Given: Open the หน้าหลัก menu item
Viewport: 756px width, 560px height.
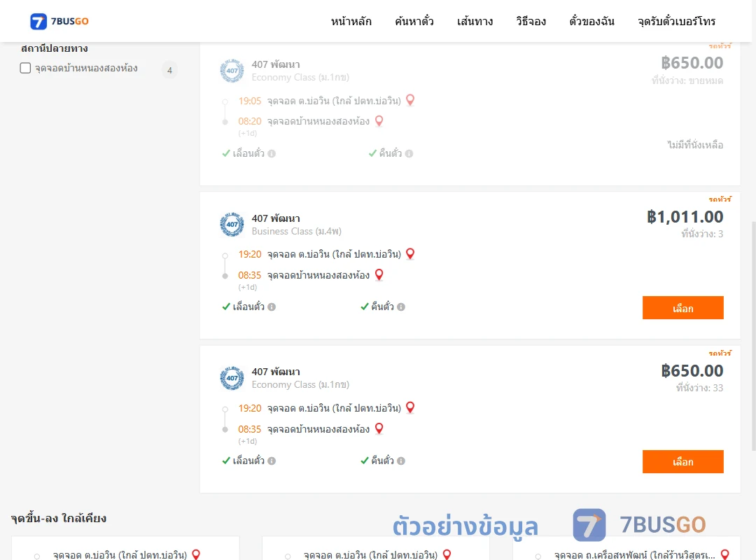Looking at the screenshot, I should click(351, 21).
